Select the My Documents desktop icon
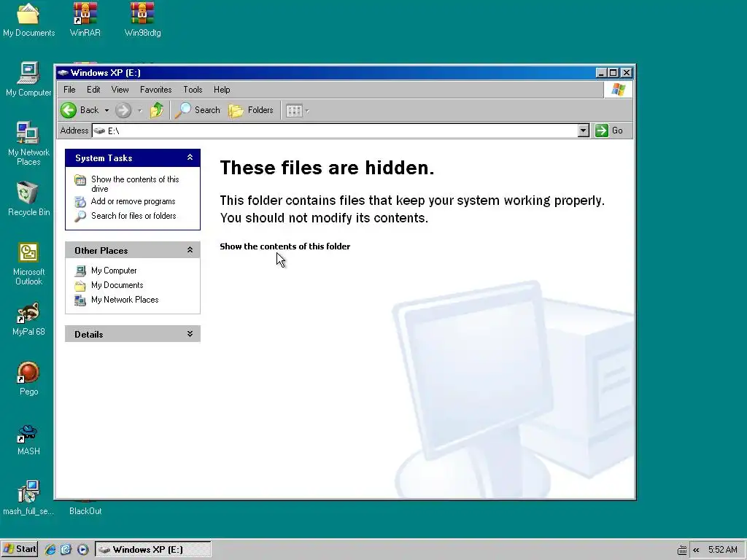This screenshot has height=560, width=747. [28, 20]
